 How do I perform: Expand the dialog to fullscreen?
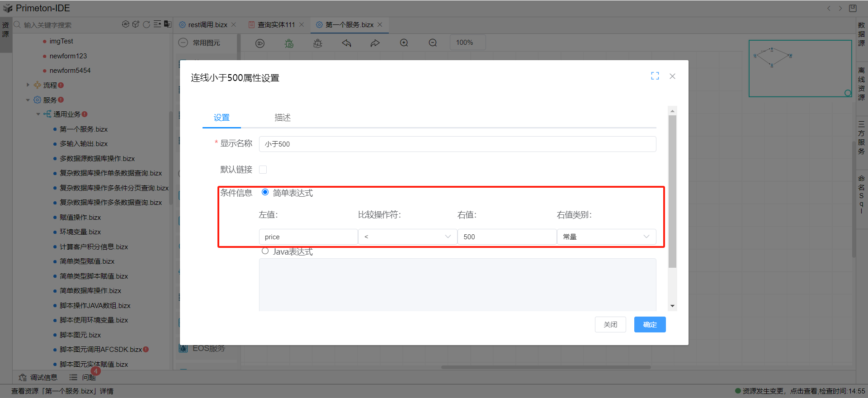click(x=655, y=76)
